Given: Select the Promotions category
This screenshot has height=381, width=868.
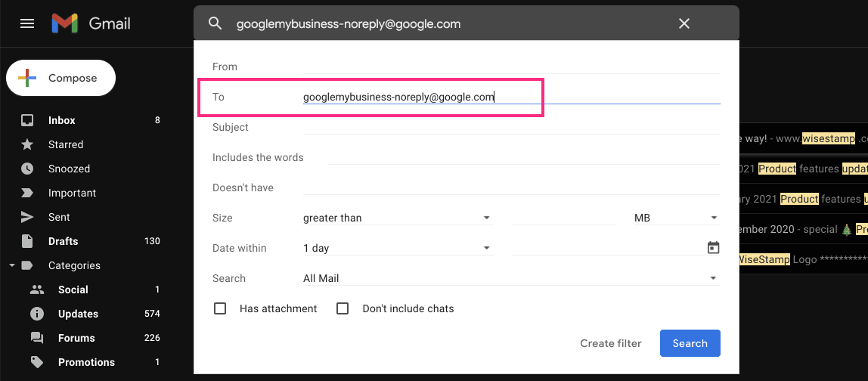Looking at the screenshot, I should 86,362.
